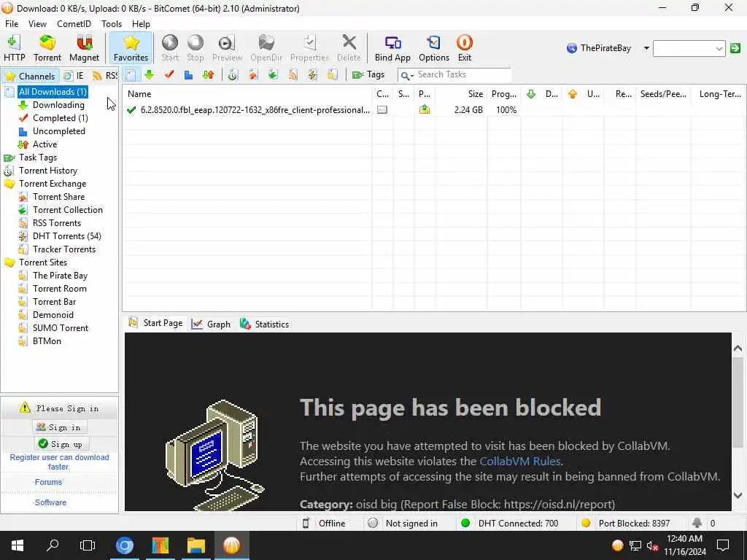Select the 6.2.8520.0.fbl_eeap torrent task row
This screenshot has width=747, height=560.
[x=434, y=110]
